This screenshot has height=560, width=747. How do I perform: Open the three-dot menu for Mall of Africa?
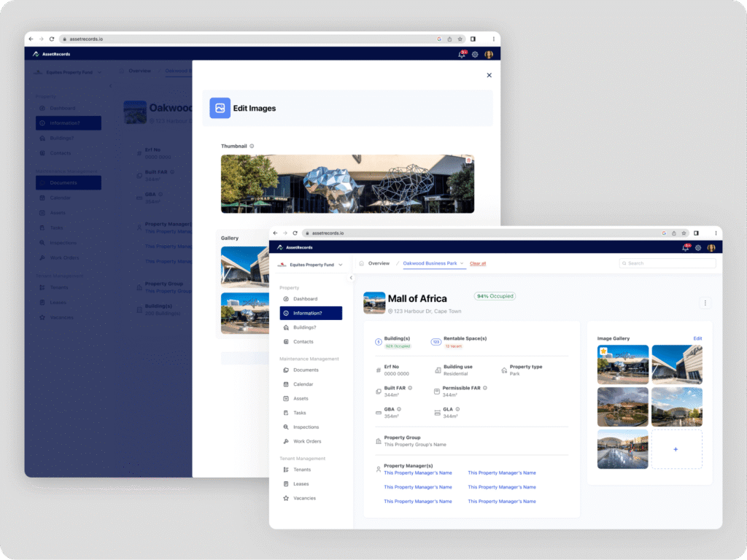pyautogui.click(x=705, y=303)
